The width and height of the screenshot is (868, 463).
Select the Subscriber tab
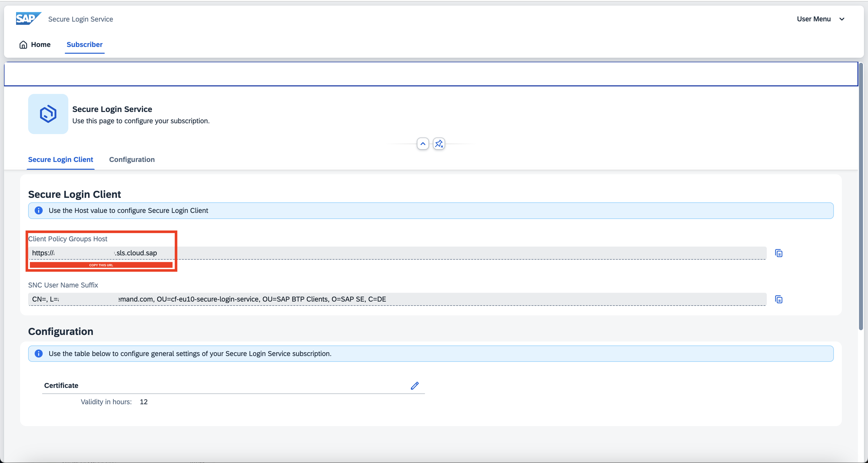point(85,44)
